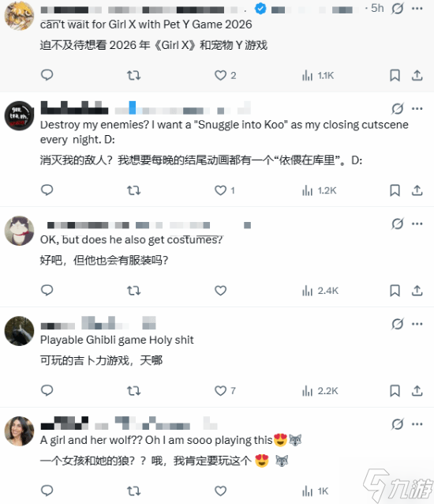Repost the Snuggle into Koo tweet

[x=133, y=190]
